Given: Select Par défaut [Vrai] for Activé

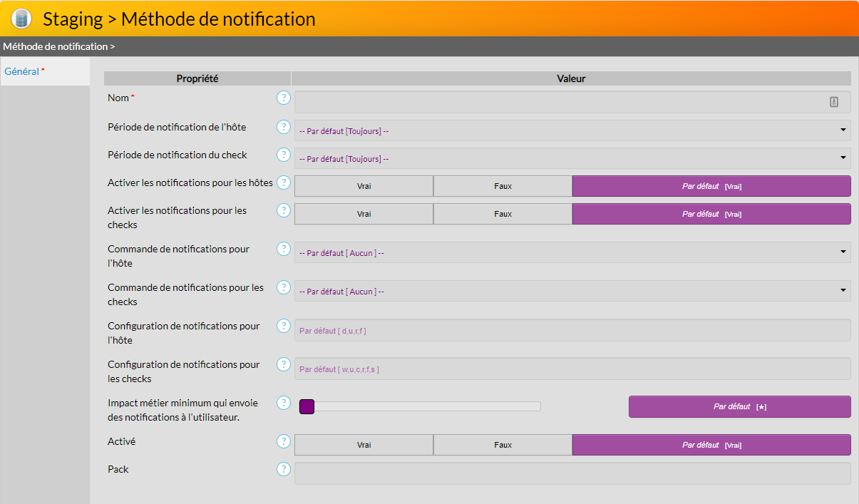Looking at the screenshot, I should point(711,445).
